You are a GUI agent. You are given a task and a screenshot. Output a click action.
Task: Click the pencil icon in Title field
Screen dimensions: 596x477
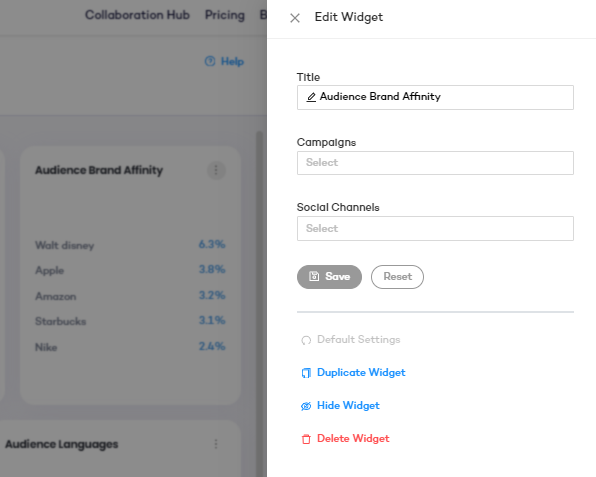tap(311, 97)
